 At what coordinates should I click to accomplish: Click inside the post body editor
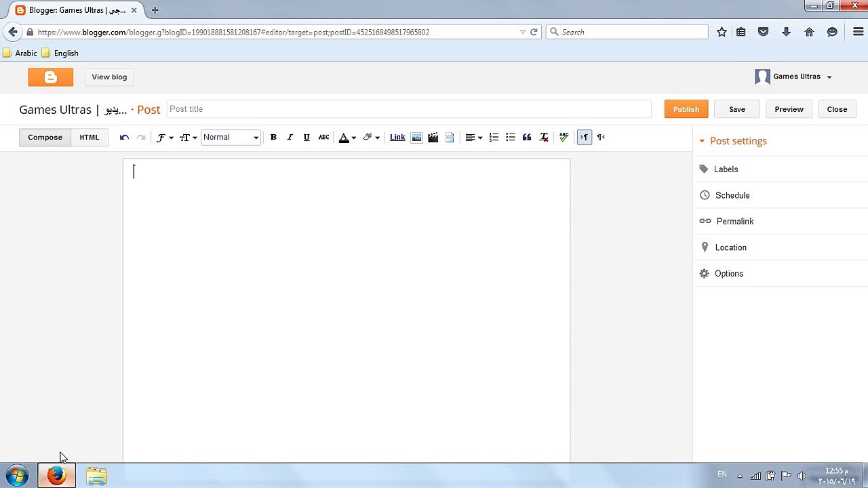pos(347,310)
